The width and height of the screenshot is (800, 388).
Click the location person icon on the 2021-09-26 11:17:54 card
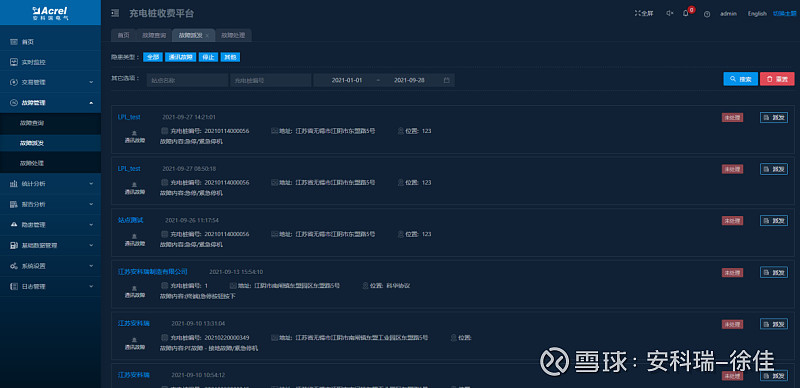pyautogui.click(x=401, y=234)
